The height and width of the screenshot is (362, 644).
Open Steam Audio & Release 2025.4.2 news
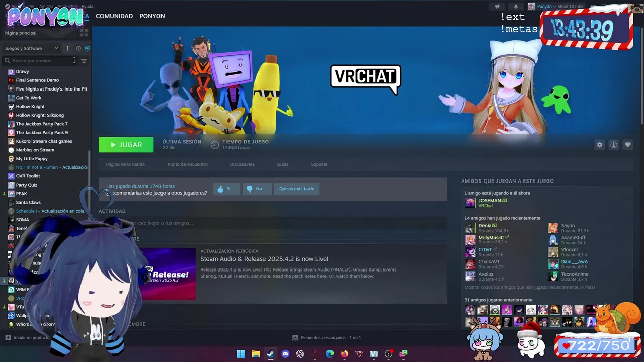coord(264,259)
